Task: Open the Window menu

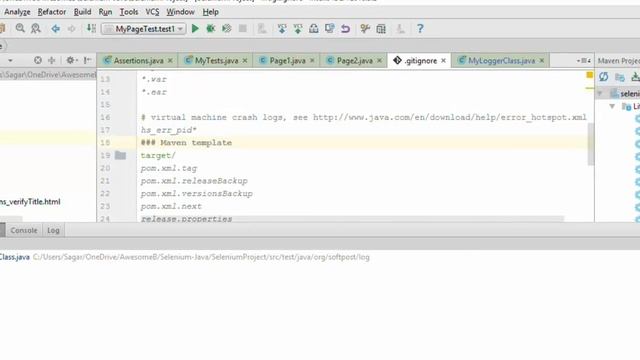Action: (x=180, y=12)
